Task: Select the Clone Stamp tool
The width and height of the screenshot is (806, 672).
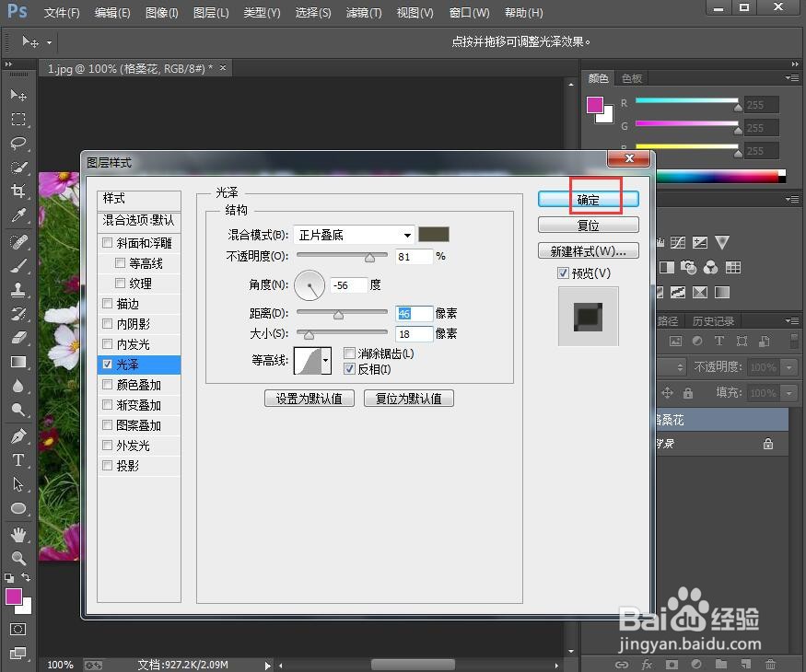Action: coord(18,290)
